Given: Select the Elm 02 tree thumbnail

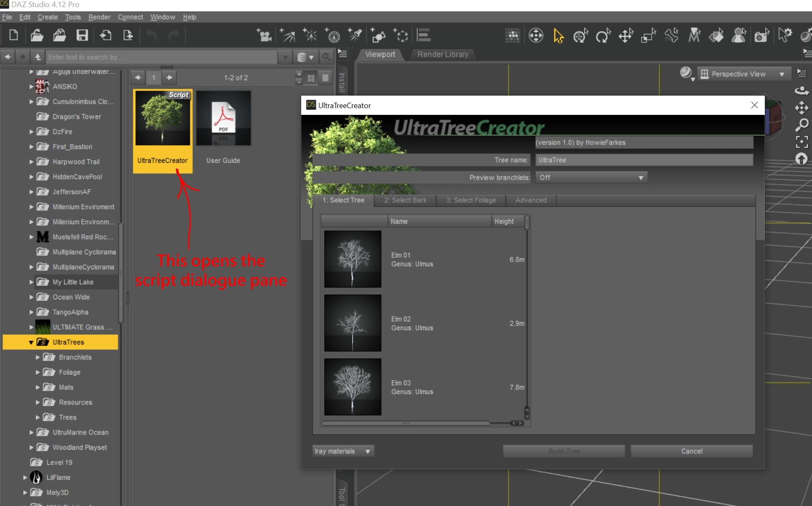Looking at the screenshot, I should 353,323.
